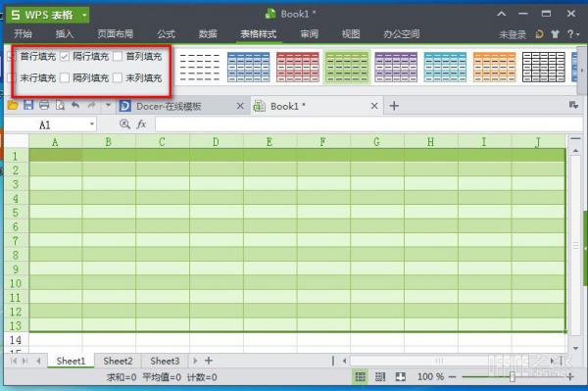Click the magnifier icon beside fx
This screenshot has width=588, height=391.
[124, 124]
